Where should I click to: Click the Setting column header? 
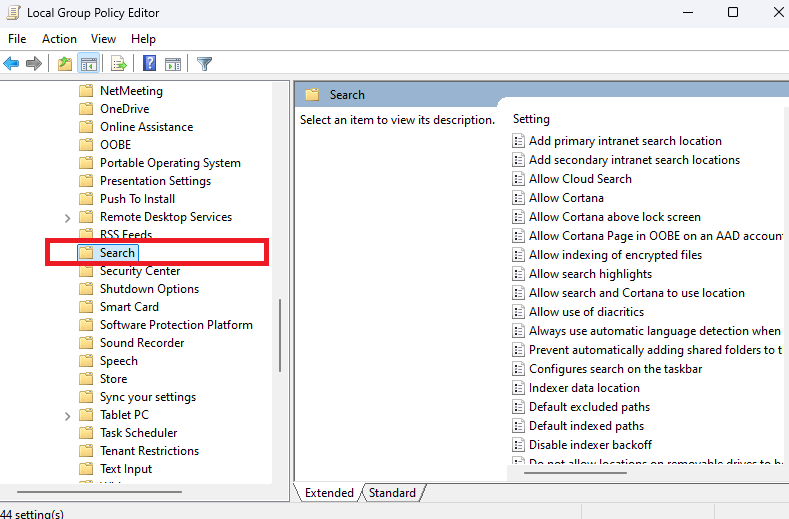pos(532,119)
